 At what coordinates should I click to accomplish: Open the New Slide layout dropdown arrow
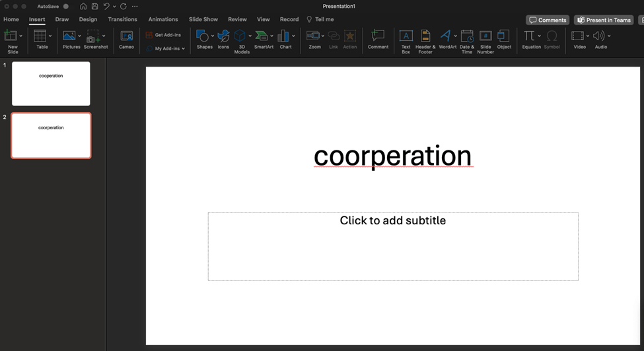click(21, 36)
